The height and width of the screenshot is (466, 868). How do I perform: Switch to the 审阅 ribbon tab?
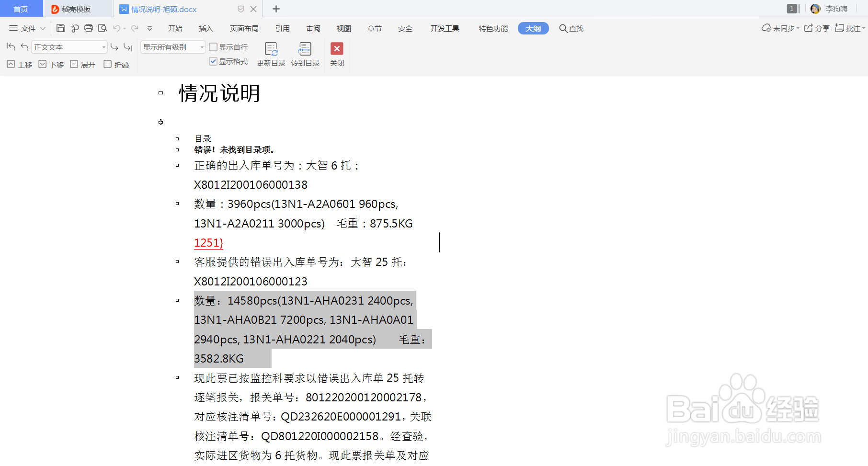pyautogui.click(x=313, y=28)
